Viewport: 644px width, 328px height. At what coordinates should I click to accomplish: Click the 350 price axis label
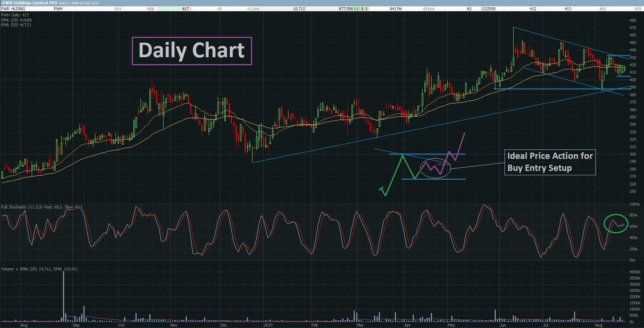pos(633,117)
